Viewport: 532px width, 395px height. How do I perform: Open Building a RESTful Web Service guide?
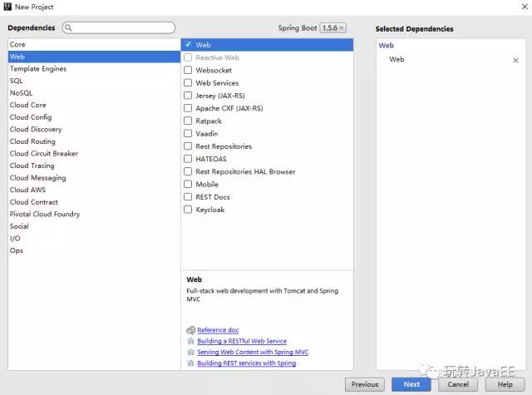pos(242,341)
